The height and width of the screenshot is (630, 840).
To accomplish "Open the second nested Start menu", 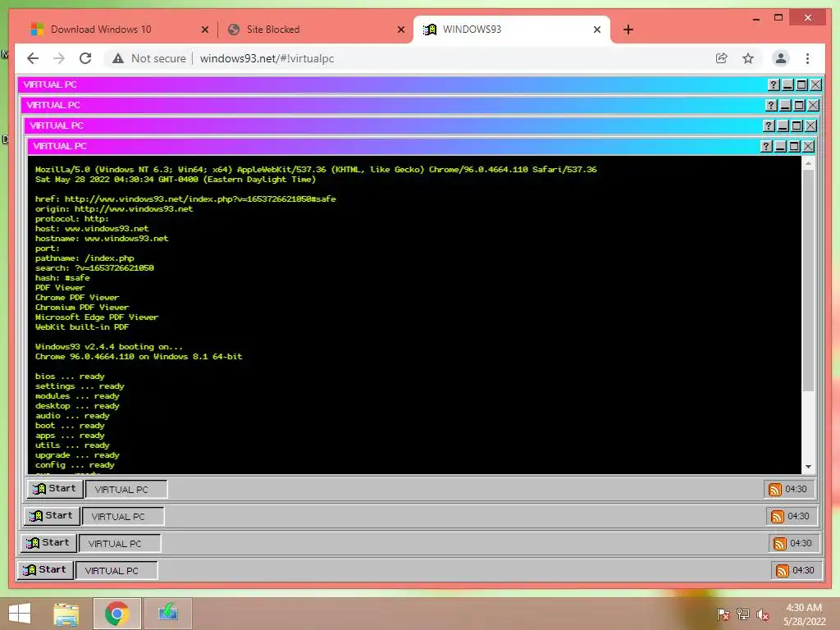I will [52, 516].
